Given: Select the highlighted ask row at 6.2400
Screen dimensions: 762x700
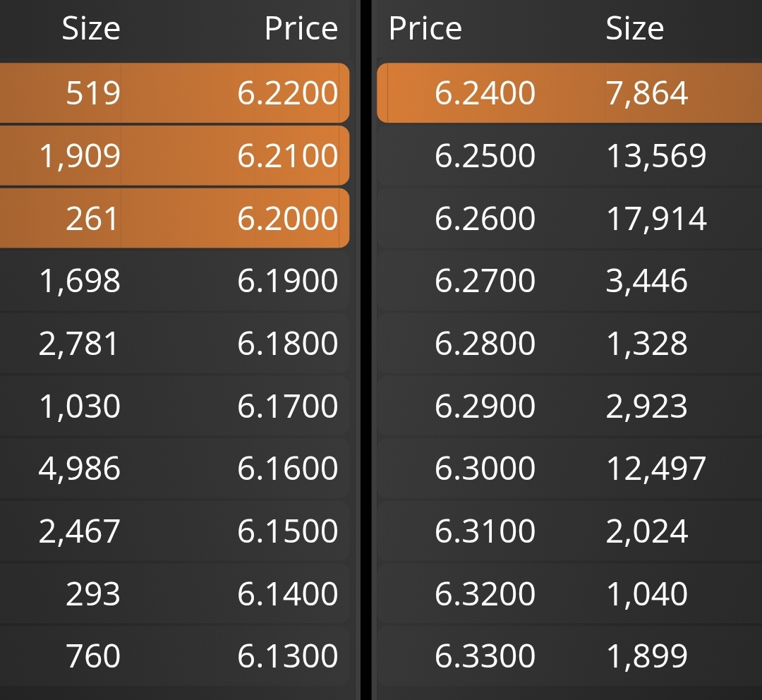Looking at the screenshot, I should coord(569,93).
